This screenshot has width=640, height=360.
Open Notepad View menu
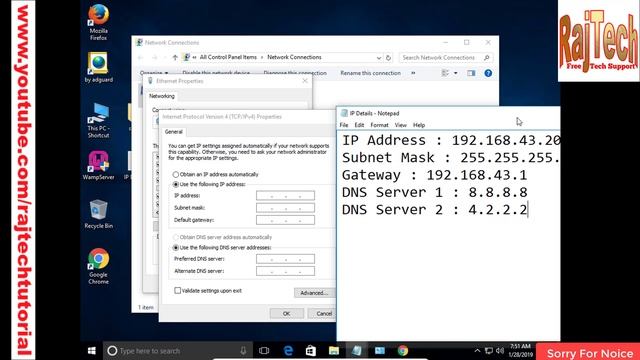[x=400, y=125]
